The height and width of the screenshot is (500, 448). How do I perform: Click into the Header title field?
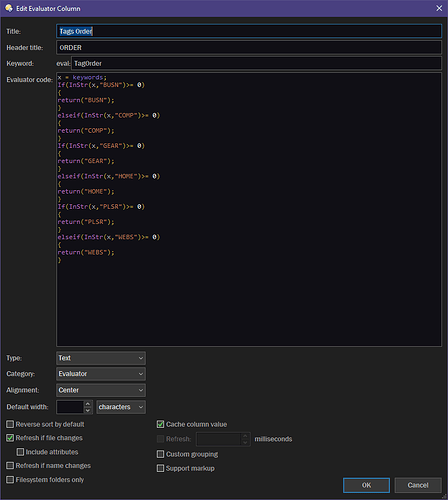249,47
